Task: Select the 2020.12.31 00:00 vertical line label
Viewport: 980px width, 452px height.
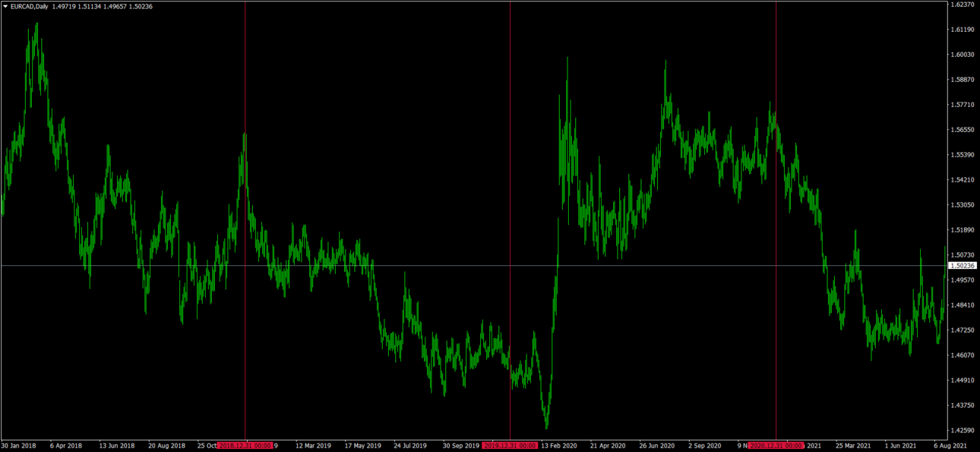Action: pos(776,446)
